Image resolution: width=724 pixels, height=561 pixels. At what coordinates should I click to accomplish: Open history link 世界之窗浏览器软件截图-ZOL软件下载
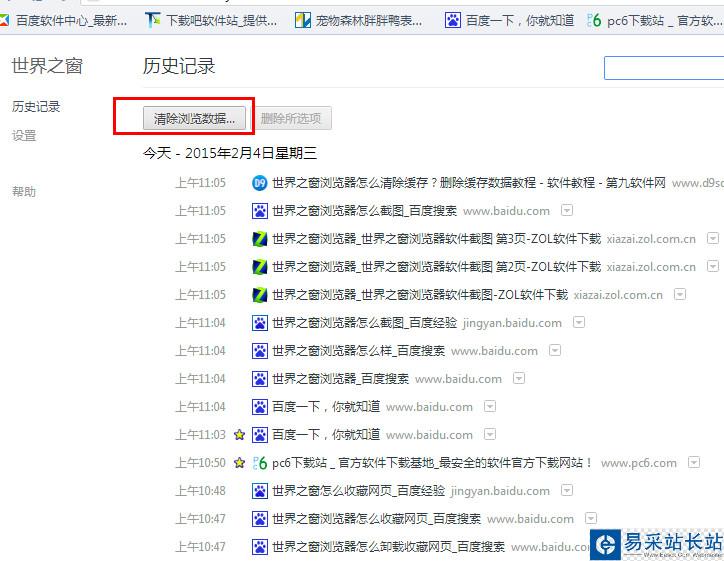pos(420,295)
